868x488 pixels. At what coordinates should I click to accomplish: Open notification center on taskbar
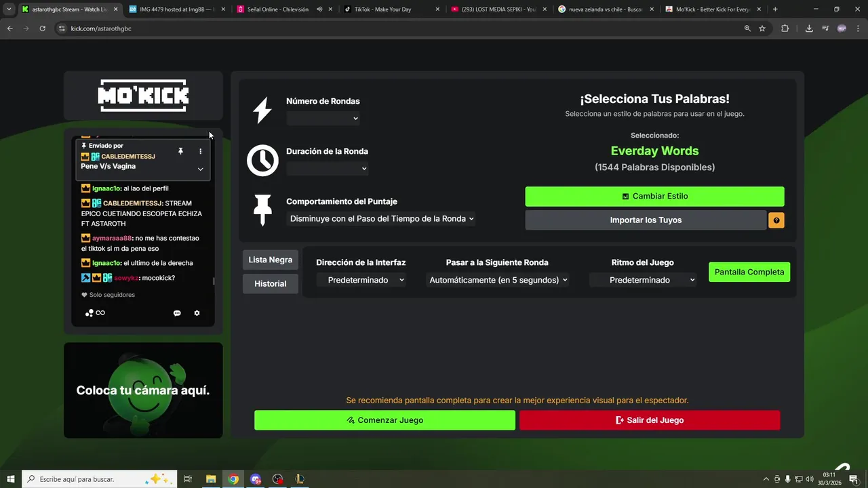[x=854, y=479]
